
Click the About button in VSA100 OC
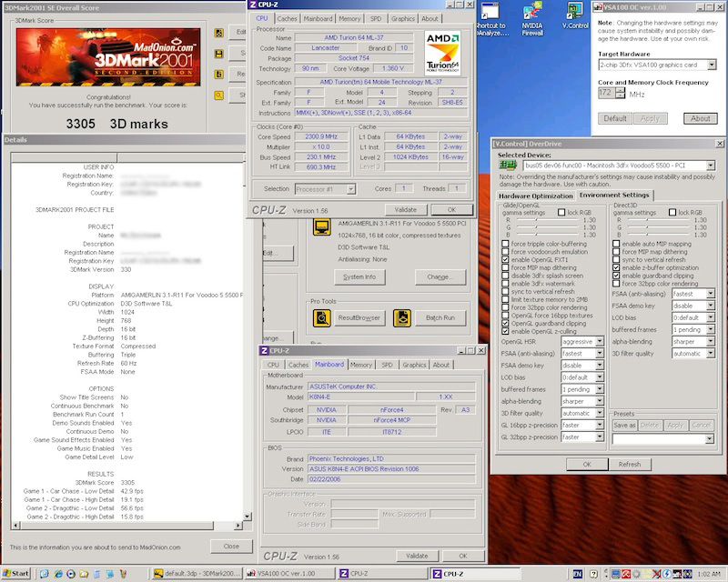pyautogui.click(x=700, y=118)
